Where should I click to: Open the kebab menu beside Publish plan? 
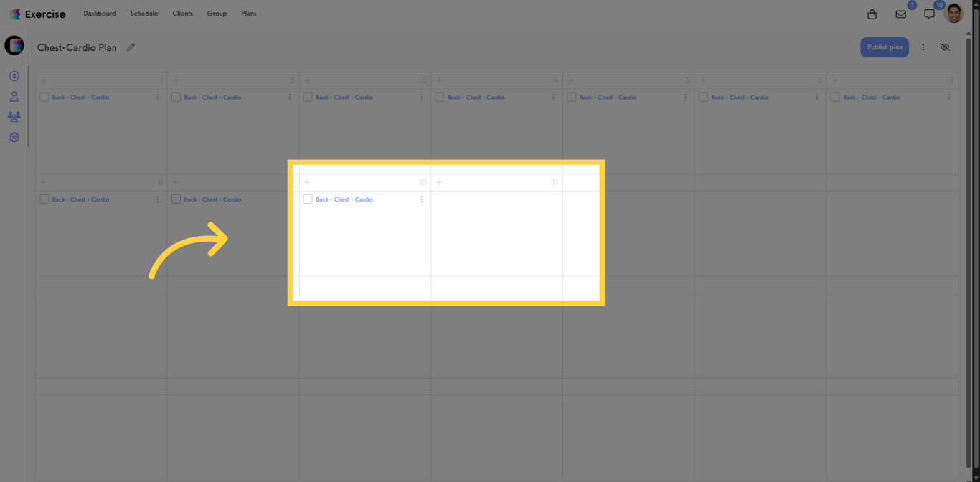923,47
